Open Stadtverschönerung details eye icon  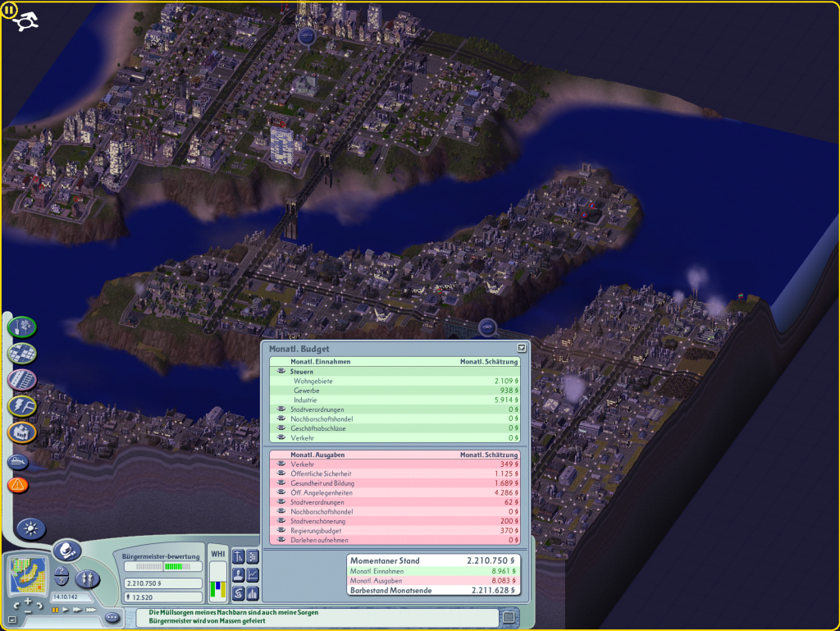[281, 521]
